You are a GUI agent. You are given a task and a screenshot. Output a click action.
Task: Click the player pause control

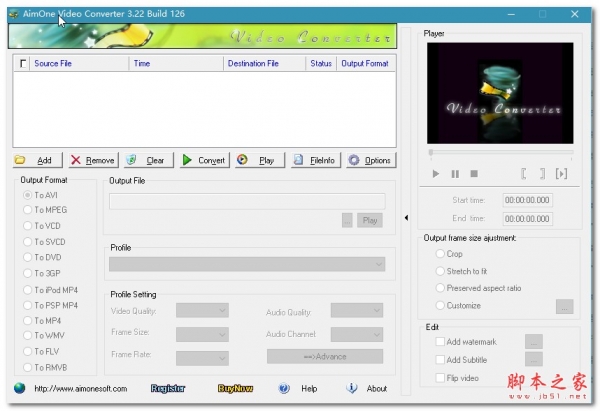pos(455,174)
